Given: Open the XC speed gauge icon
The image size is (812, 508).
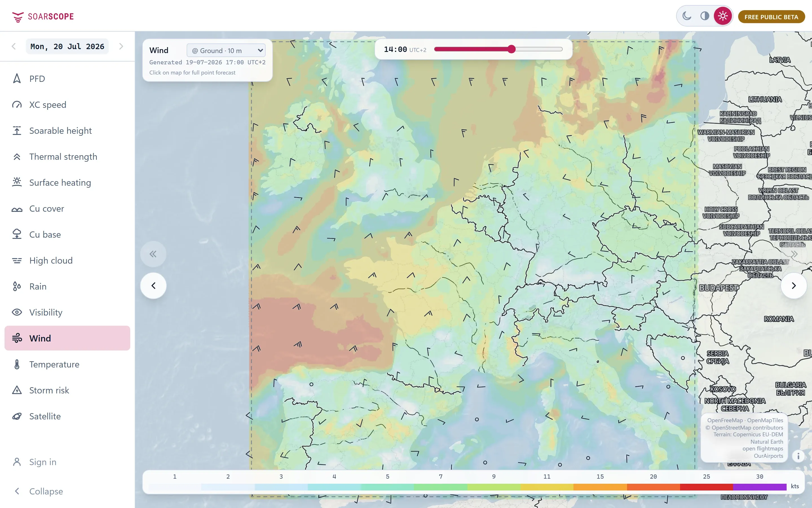Looking at the screenshot, I should pyautogui.click(x=17, y=104).
